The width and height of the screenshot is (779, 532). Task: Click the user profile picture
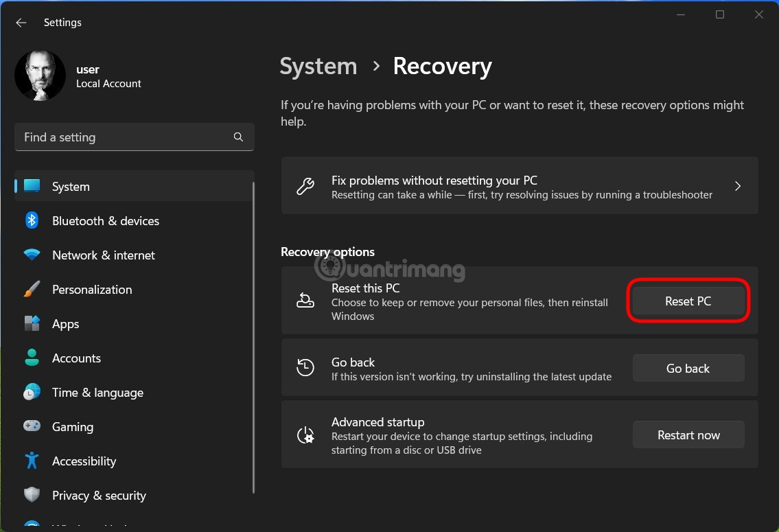tap(40, 76)
